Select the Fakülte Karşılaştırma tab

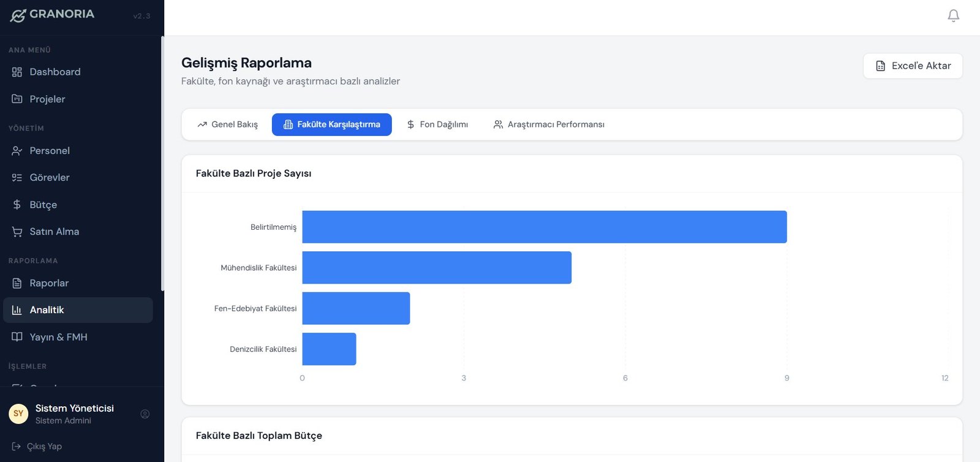[x=331, y=124]
